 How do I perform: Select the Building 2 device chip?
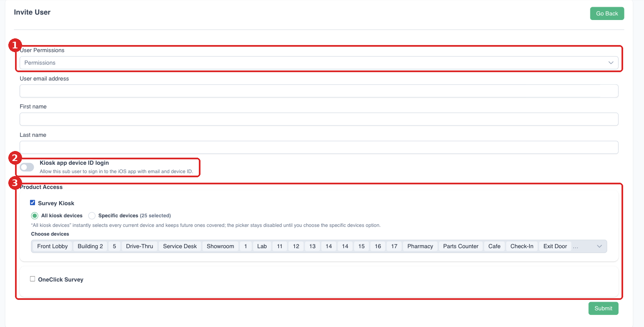point(90,247)
